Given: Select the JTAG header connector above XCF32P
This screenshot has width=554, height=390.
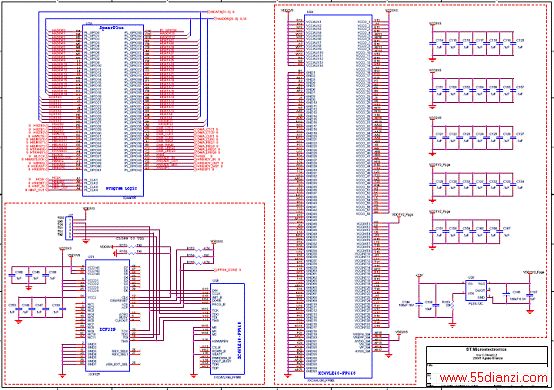Looking at the screenshot, I should 70,226.
